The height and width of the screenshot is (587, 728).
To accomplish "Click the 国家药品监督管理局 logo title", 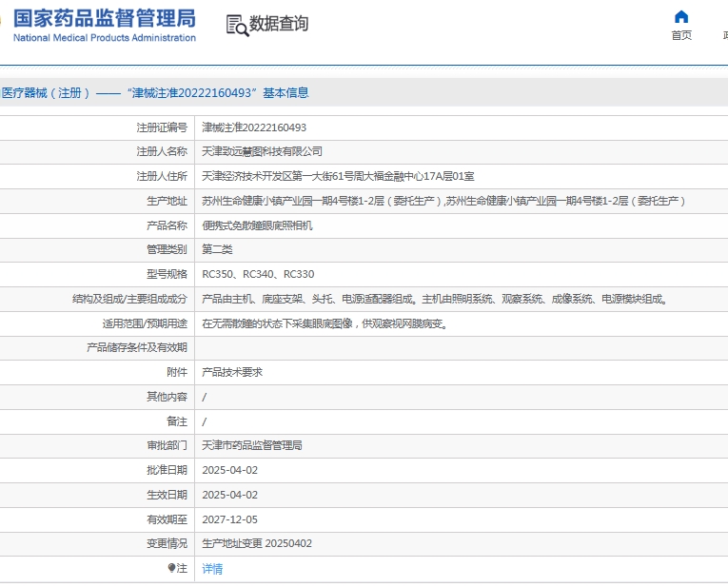I will (105, 19).
